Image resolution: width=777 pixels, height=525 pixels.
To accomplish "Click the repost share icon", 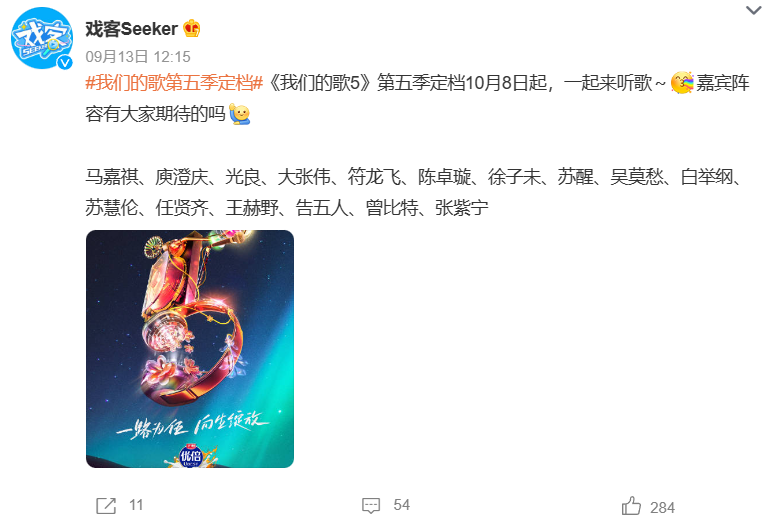I will tap(106, 506).
